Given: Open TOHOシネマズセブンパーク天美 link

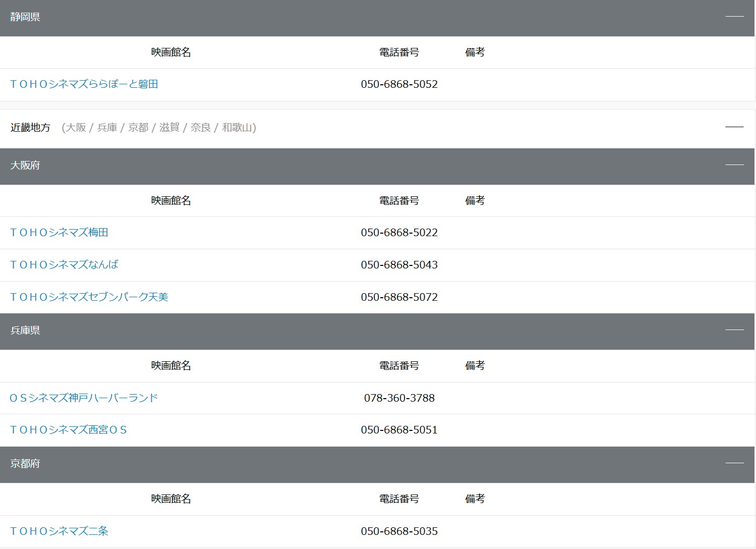Looking at the screenshot, I should 89,297.
